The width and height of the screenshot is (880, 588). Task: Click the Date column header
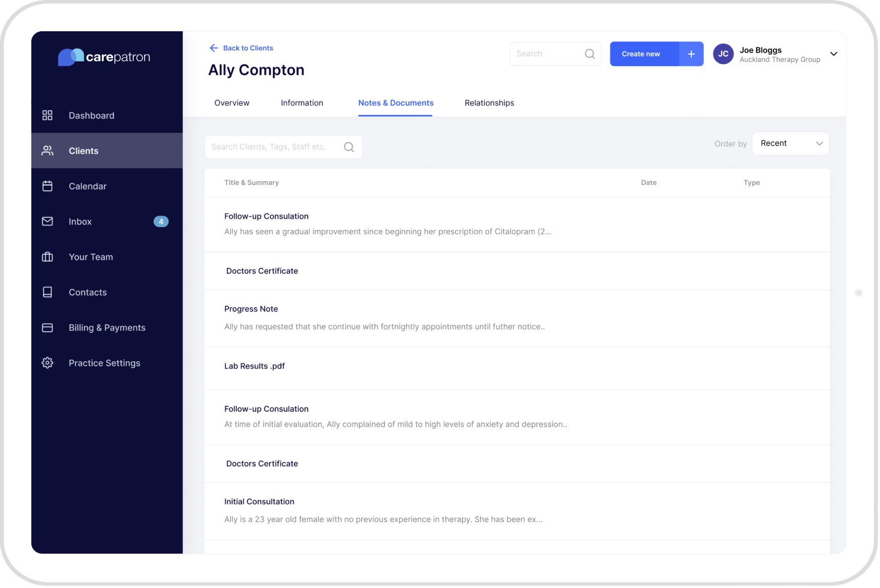(649, 183)
